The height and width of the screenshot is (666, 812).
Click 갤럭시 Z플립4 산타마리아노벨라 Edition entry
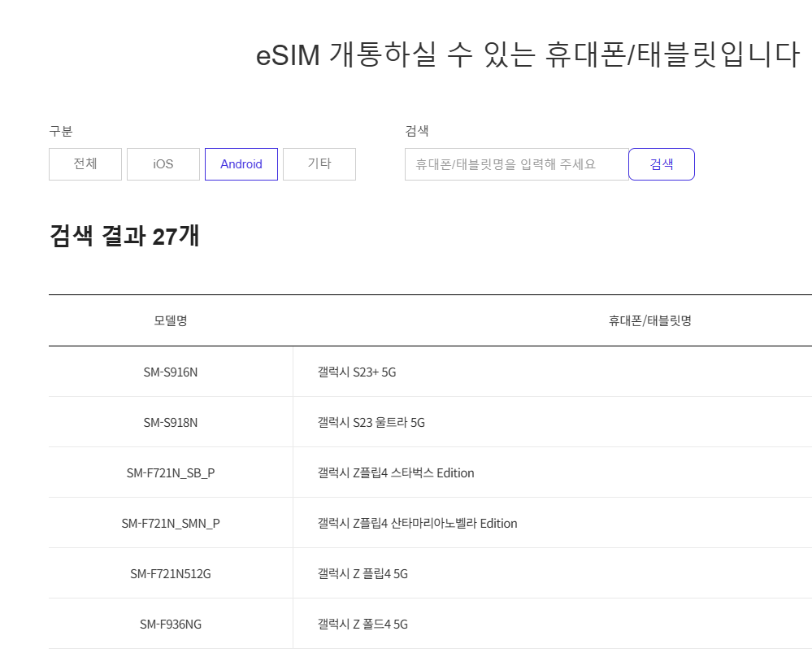(x=418, y=523)
